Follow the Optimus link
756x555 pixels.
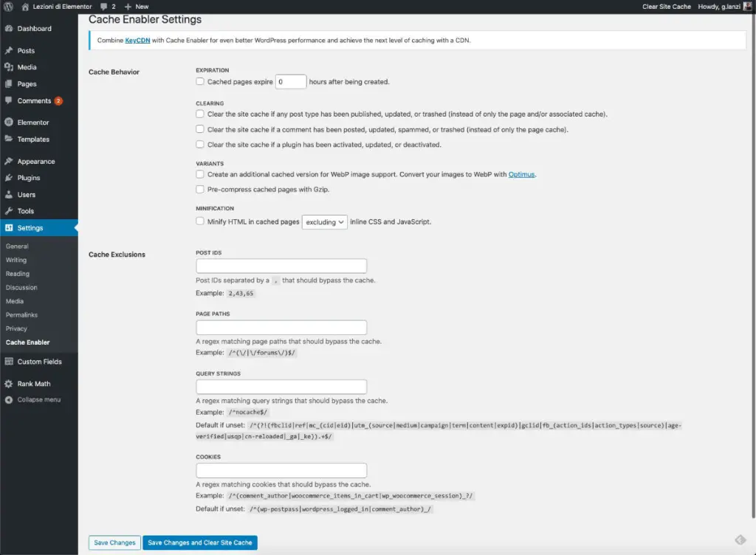(521, 174)
